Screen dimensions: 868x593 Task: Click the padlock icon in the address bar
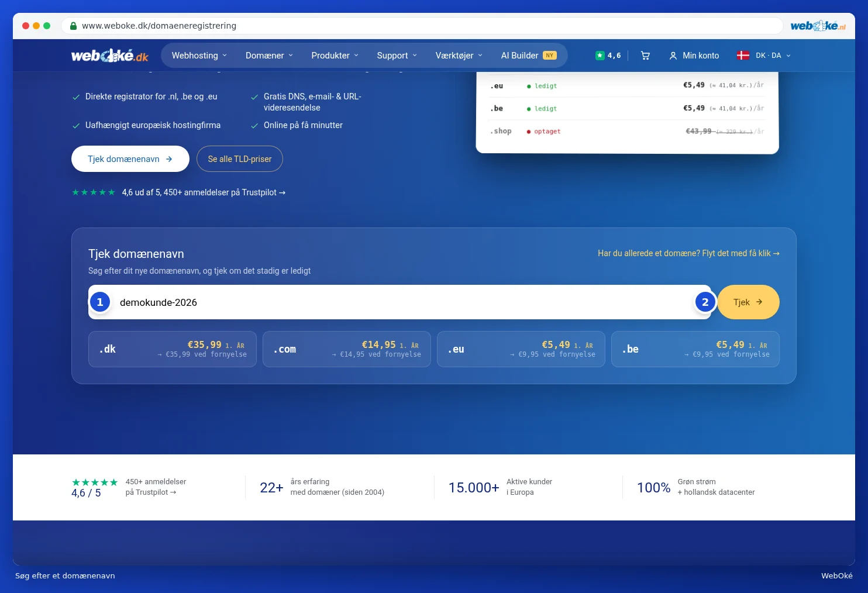(x=73, y=26)
